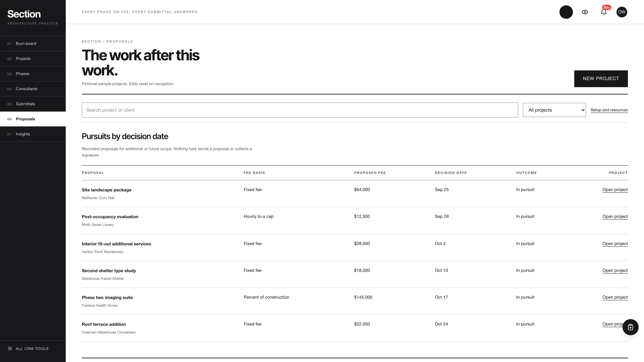Image resolution: width=644 pixels, height=362 pixels.
Task: Click the ALL CRM TOOLS label
Action: click(x=32, y=349)
